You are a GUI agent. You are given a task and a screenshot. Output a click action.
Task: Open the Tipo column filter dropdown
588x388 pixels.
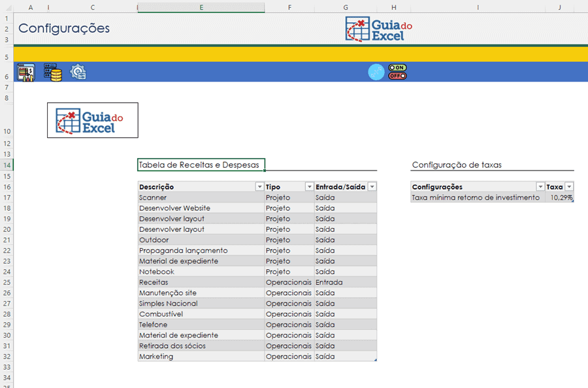click(309, 187)
